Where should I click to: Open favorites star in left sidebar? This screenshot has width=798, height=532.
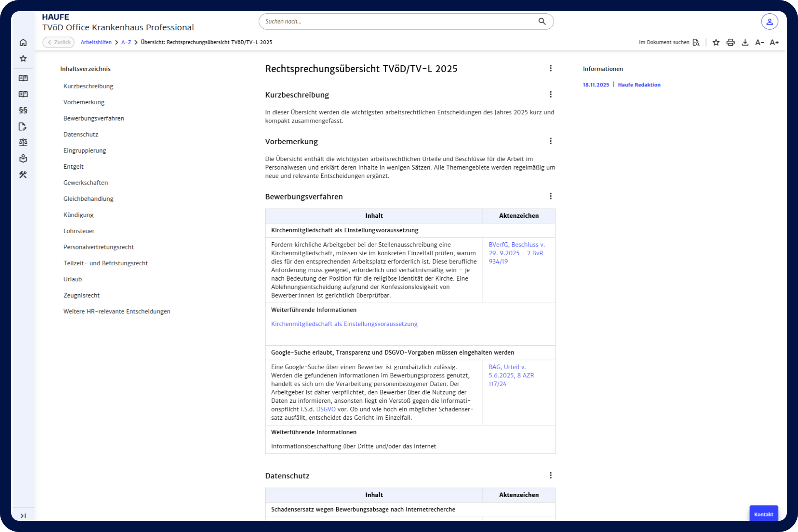(23, 59)
